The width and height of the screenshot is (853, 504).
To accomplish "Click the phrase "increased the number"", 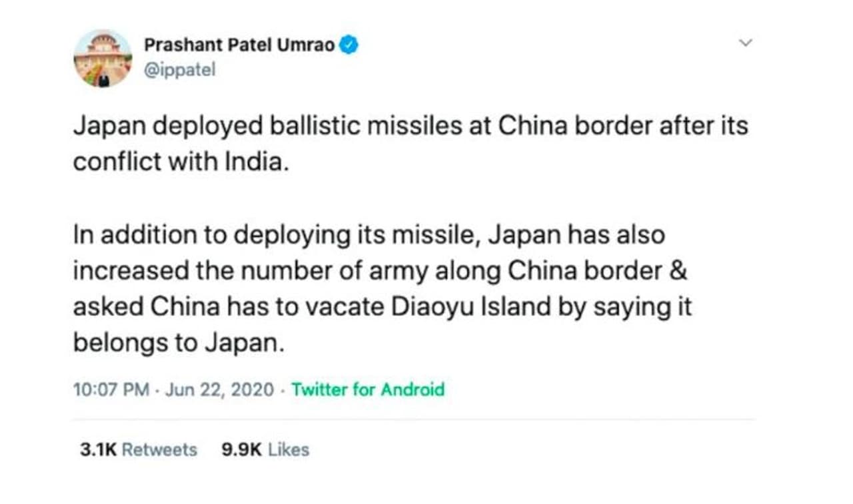I will [x=182, y=272].
